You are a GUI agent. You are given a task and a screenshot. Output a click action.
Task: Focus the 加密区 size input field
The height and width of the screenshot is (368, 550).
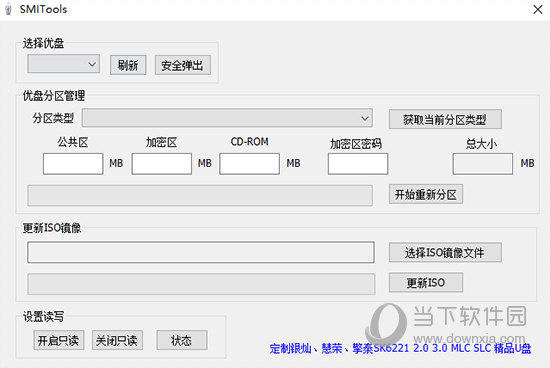point(162,163)
